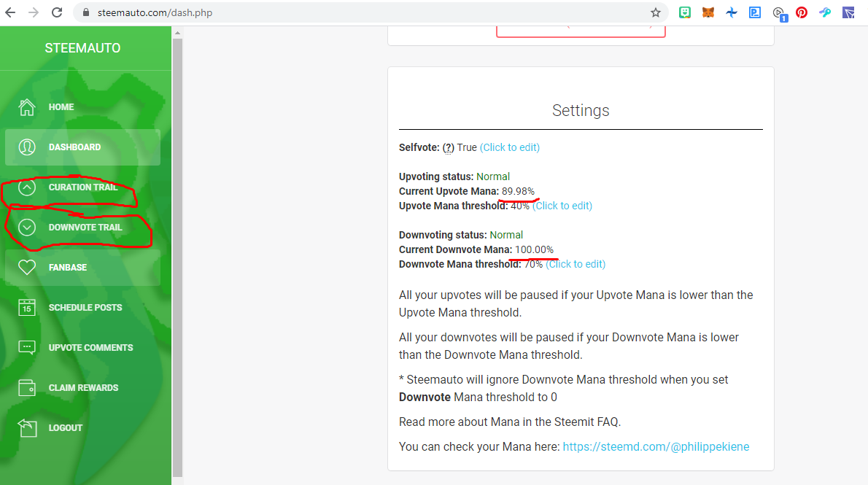Viewport: 868px width, 485px height.
Task: Click the rightmost dark blue extension icon
Action: click(848, 12)
